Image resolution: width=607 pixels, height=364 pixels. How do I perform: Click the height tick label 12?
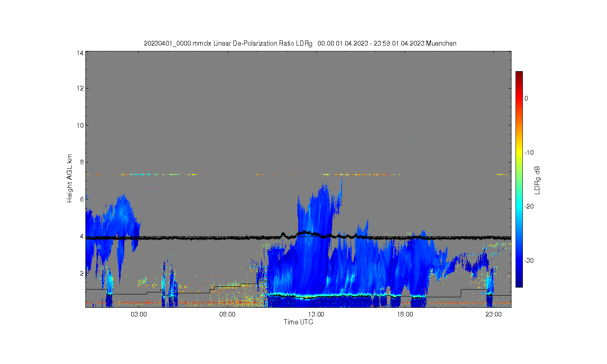coord(80,88)
